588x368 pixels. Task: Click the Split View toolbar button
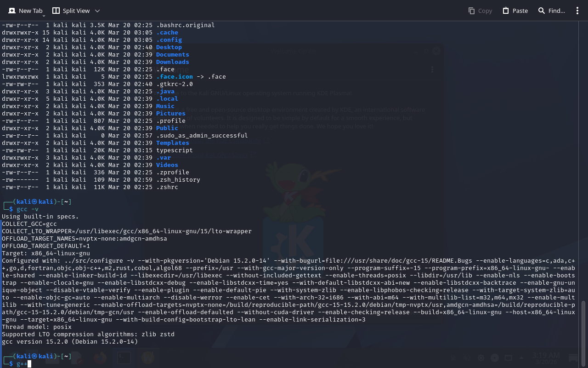click(71, 11)
